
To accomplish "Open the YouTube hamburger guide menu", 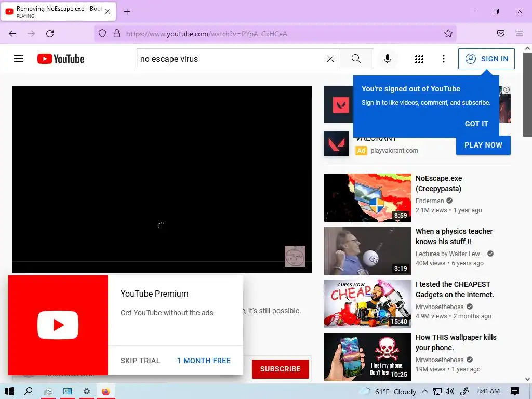I will [19, 59].
